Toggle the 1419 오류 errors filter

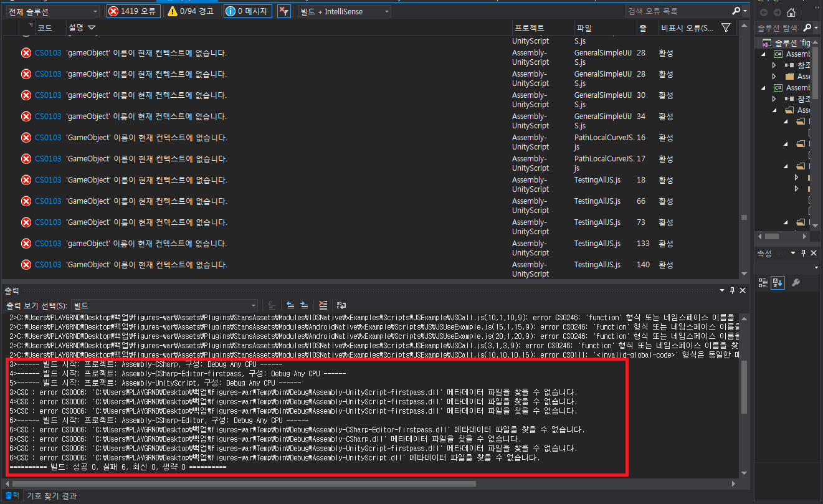click(x=133, y=11)
